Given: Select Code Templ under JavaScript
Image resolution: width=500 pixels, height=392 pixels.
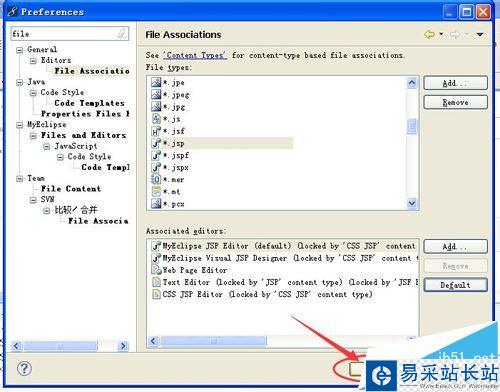Looking at the screenshot, I should click(x=105, y=167).
